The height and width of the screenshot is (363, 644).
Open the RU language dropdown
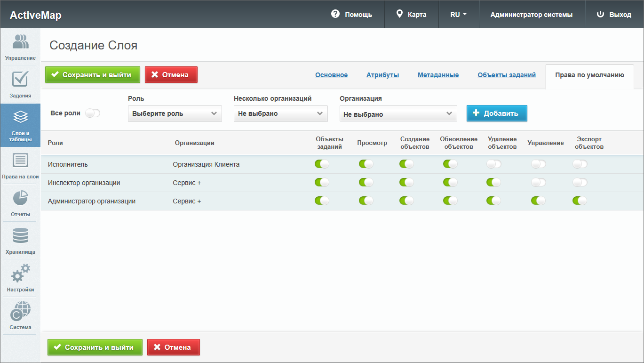(x=458, y=15)
